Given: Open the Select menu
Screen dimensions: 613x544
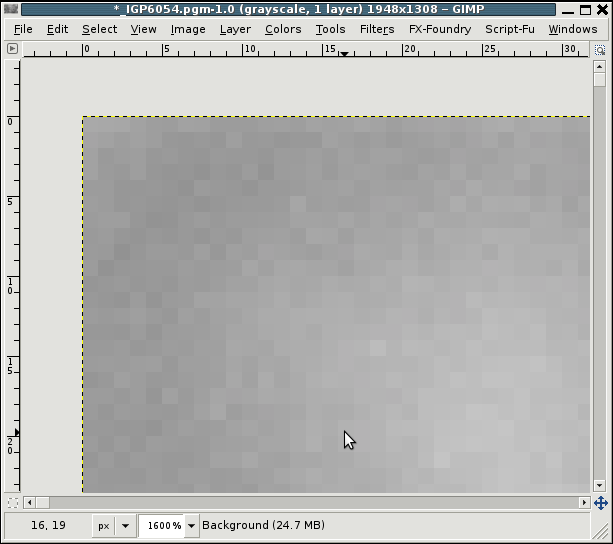Looking at the screenshot, I should [99, 29].
